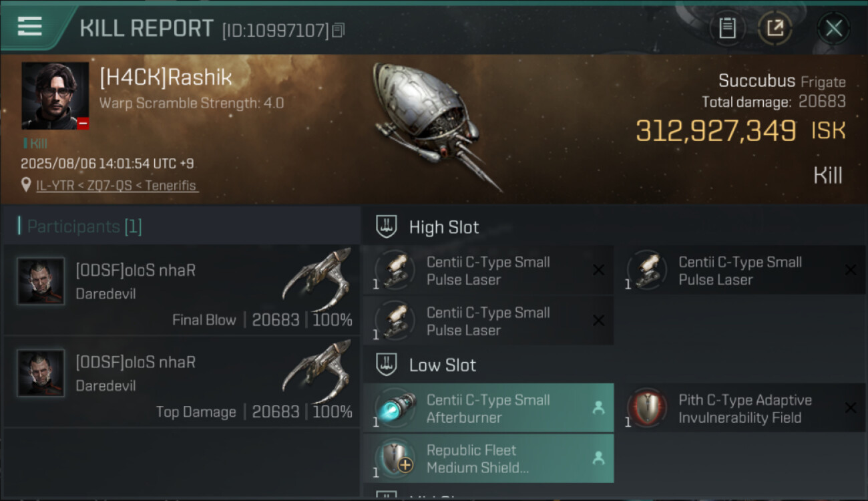Click the High Slot section header
868x501 pixels.
443,227
